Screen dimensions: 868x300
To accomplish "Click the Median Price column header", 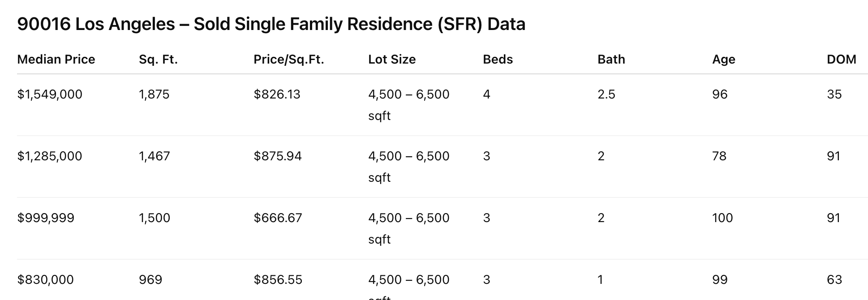I will pos(56,60).
